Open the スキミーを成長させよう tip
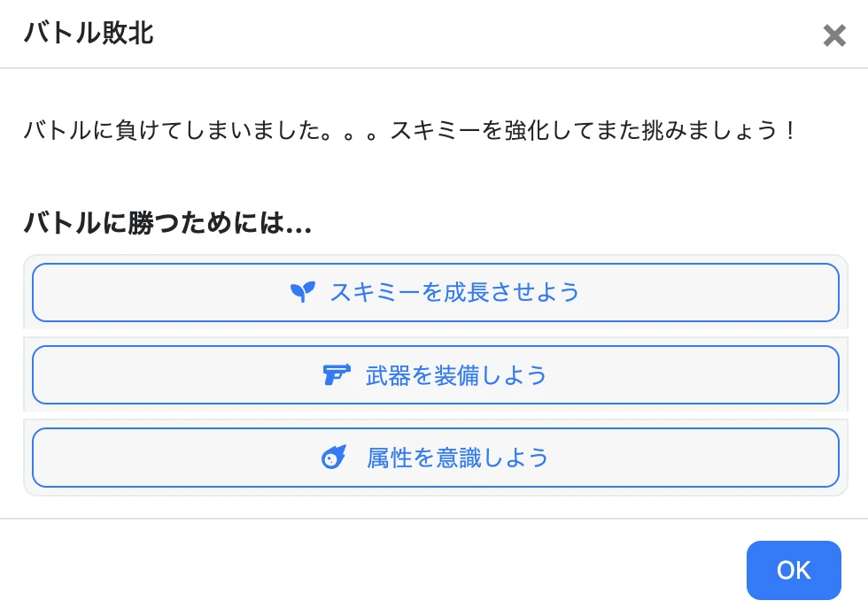The width and height of the screenshot is (868, 616). coord(436,293)
